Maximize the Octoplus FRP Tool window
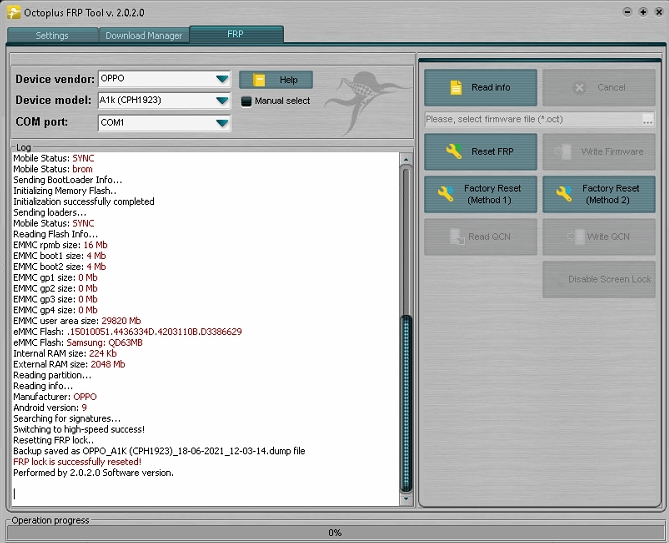The image size is (669, 543). coord(643,12)
